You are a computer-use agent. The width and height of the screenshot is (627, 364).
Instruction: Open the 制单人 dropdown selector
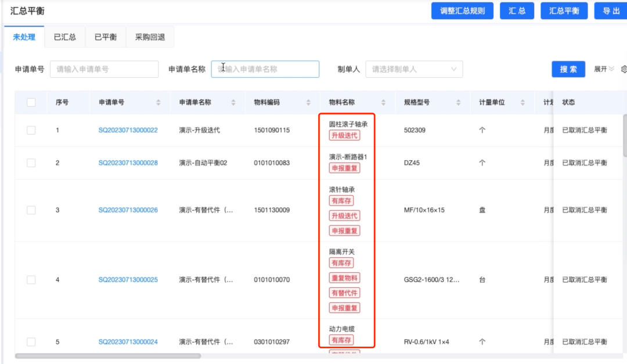tap(414, 69)
